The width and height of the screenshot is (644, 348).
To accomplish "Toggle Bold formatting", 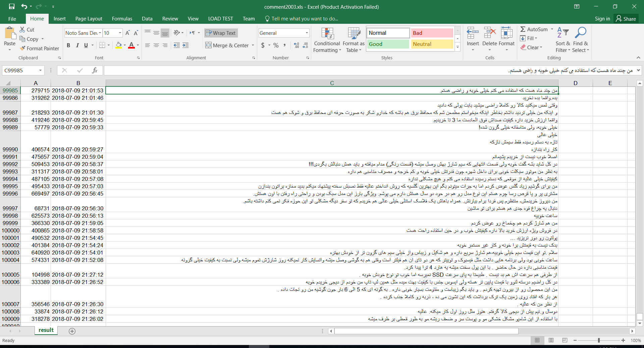I will [68, 45].
